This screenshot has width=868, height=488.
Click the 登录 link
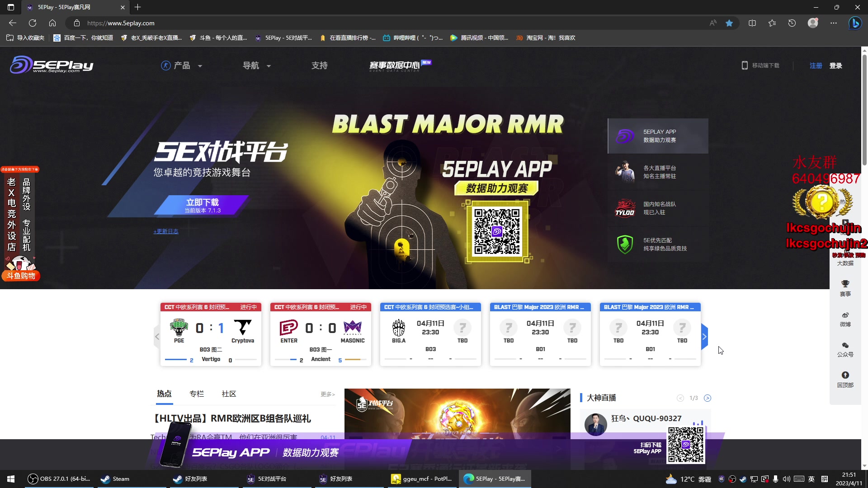tap(835, 66)
